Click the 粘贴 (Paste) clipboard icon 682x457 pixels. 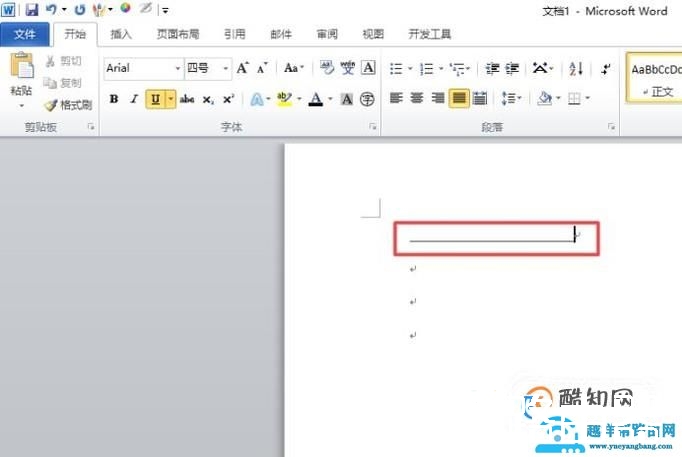click(22, 66)
